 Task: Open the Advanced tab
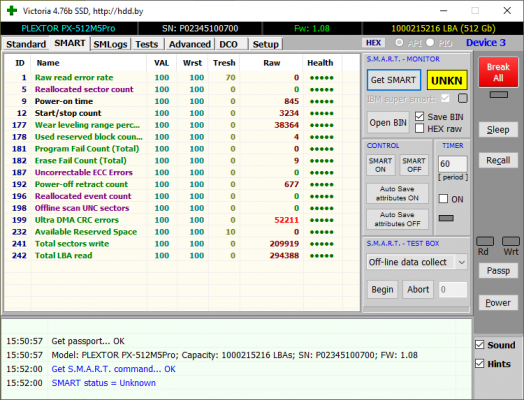(x=189, y=44)
